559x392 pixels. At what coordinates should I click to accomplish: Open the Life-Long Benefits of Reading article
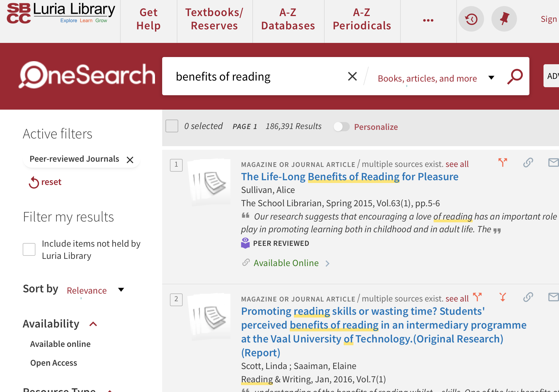click(349, 176)
